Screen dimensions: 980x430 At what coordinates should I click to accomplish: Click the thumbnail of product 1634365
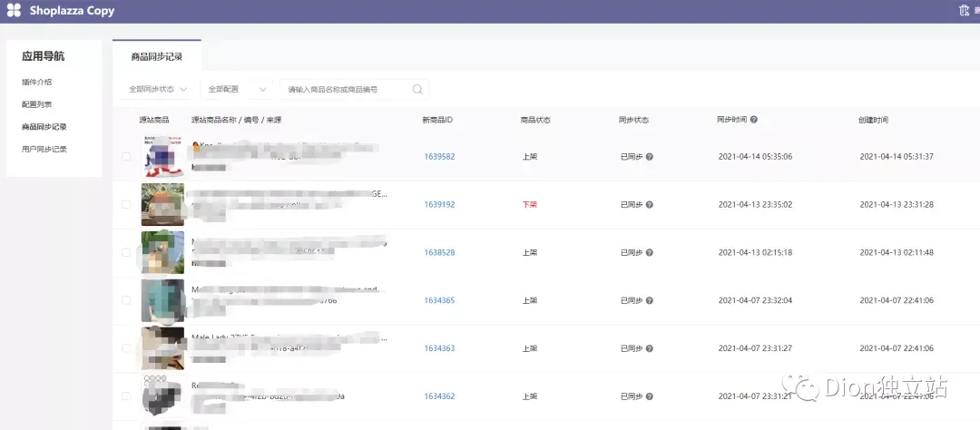click(162, 300)
